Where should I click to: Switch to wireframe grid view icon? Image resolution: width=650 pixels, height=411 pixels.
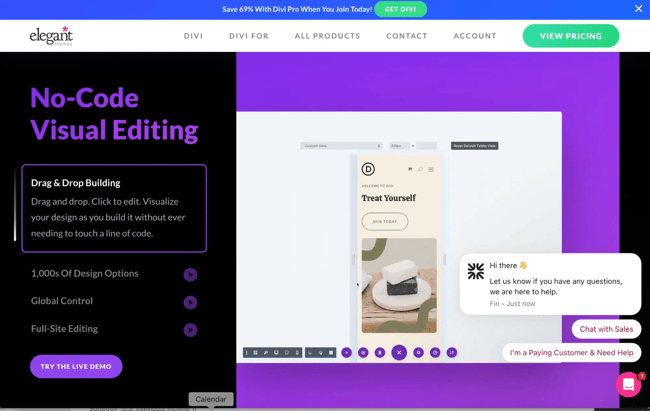point(255,353)
